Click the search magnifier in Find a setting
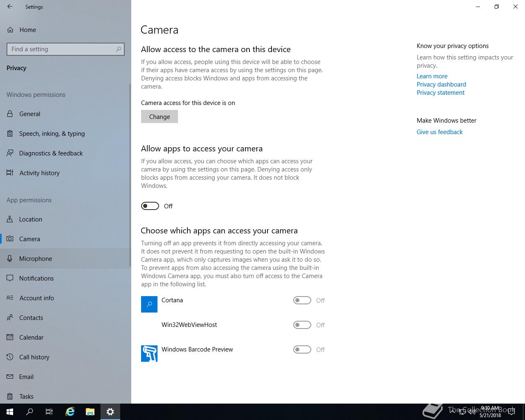 119,49
